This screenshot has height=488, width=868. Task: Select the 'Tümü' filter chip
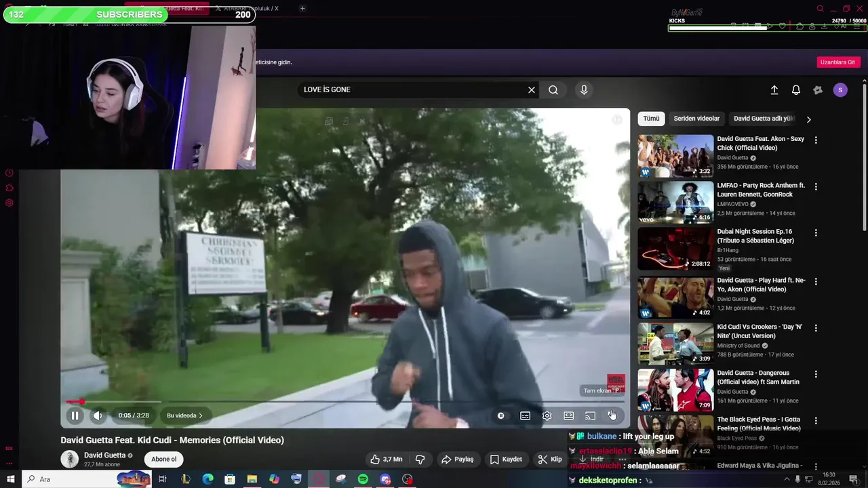(x=651, y=119)
